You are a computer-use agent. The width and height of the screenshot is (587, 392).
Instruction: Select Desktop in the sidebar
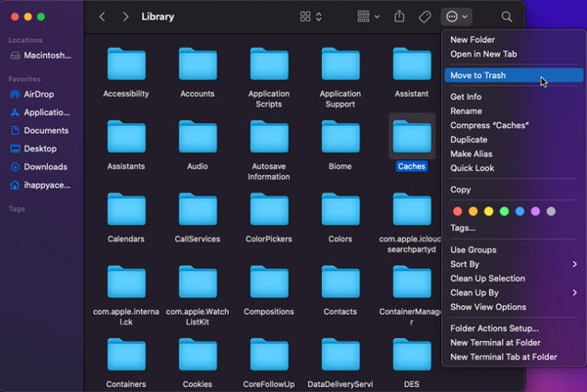click(33, 149)
